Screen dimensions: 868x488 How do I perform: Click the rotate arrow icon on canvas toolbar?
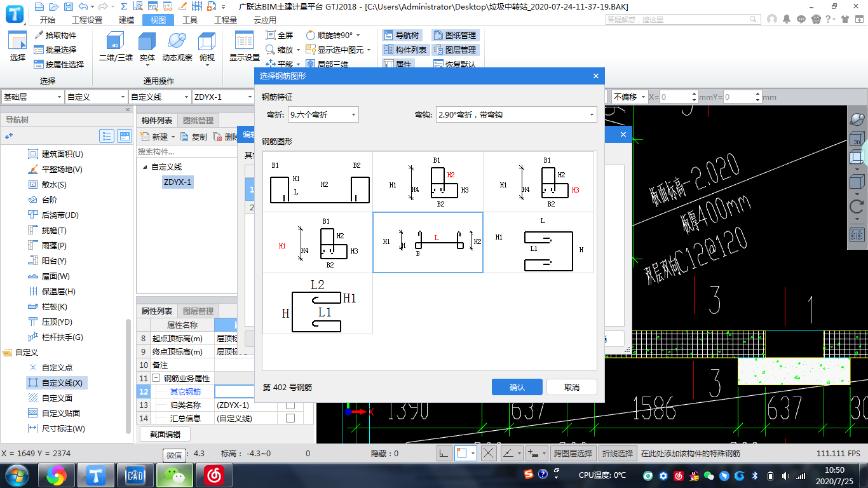coord(857,207)
